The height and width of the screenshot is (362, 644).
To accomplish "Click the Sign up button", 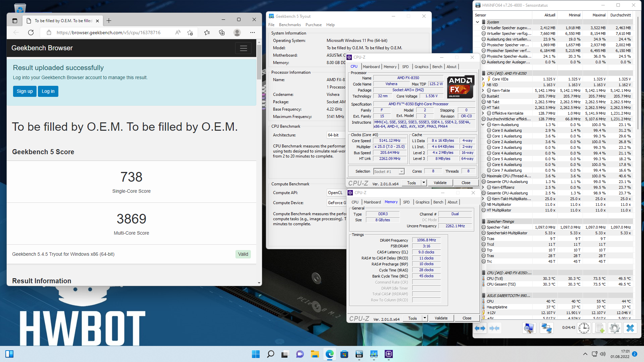I will pyautogui.click(x=25, y=91).
